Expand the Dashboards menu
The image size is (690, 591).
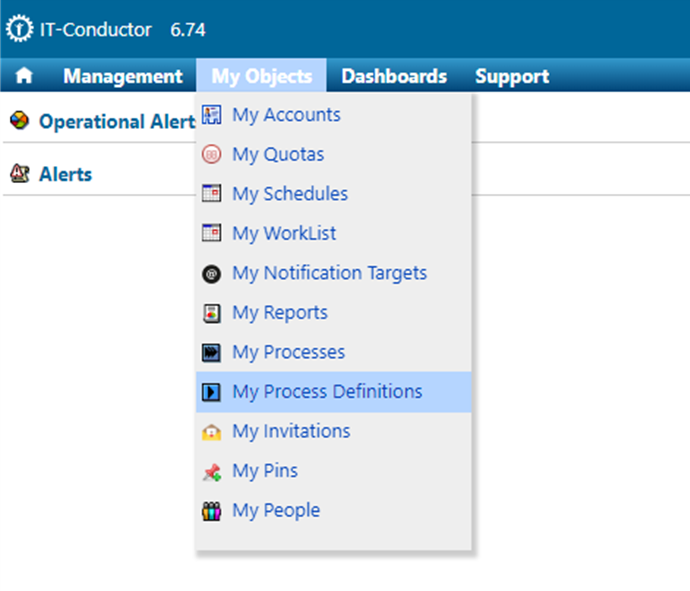(393, 76)
